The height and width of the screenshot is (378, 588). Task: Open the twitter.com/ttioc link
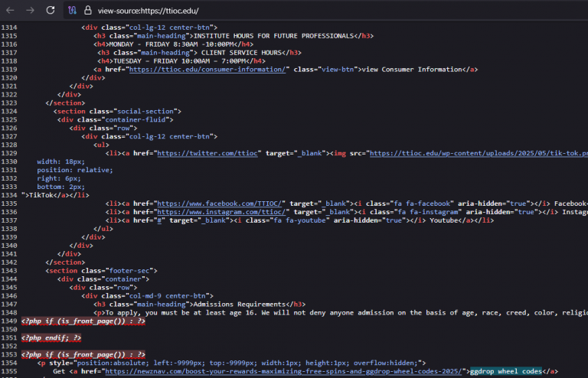tap(207, 153)
